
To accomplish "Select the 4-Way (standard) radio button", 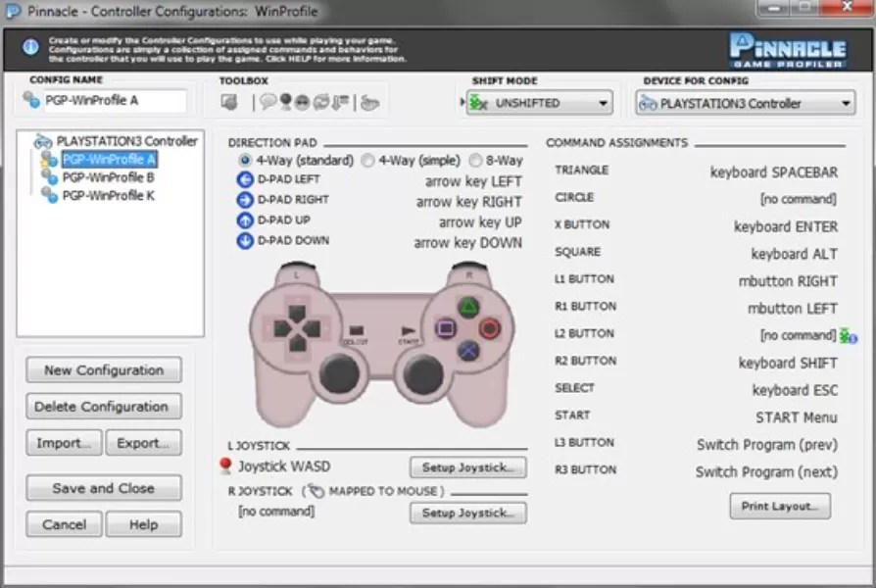I will click(x=245, y=161).
